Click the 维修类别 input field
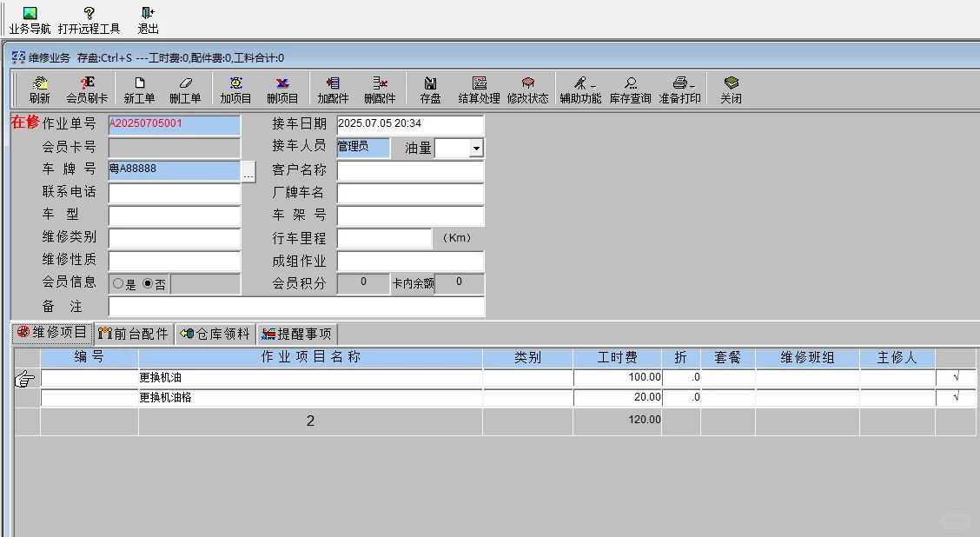Screen dimensions: 980x537 pos(175,238)
